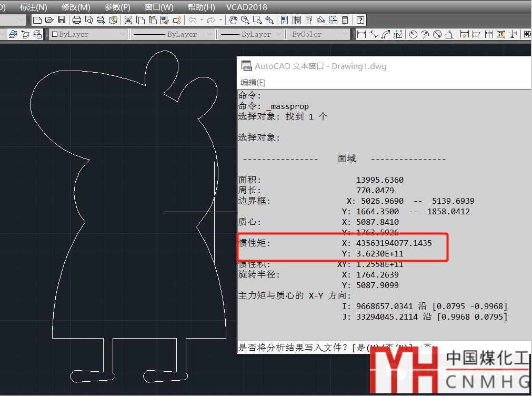Select the Angular dimension tool

tap(449, 34)
